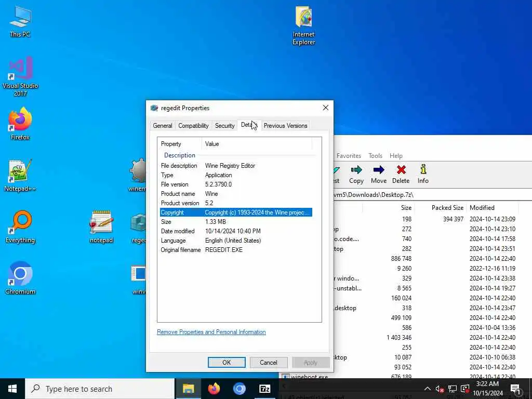Close the regedit Properties dialog

[325, 108]
